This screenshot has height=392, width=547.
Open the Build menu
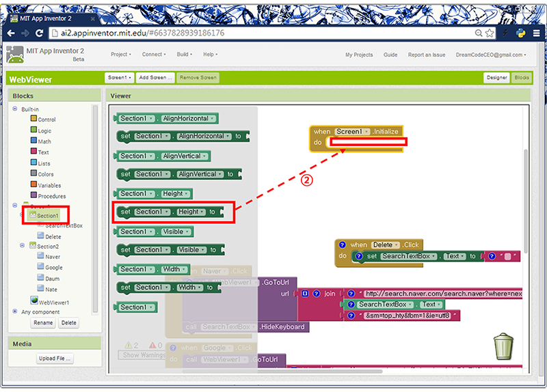point(185,55)
